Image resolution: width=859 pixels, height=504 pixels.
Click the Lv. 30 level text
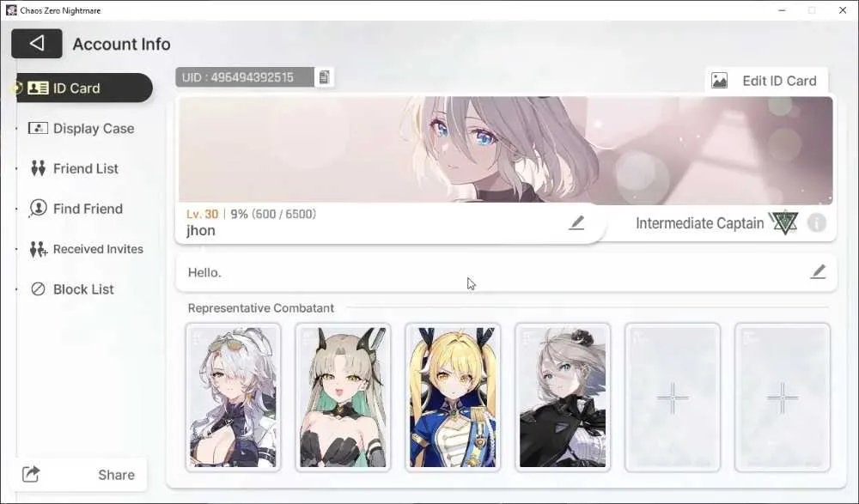click(202, 214)
